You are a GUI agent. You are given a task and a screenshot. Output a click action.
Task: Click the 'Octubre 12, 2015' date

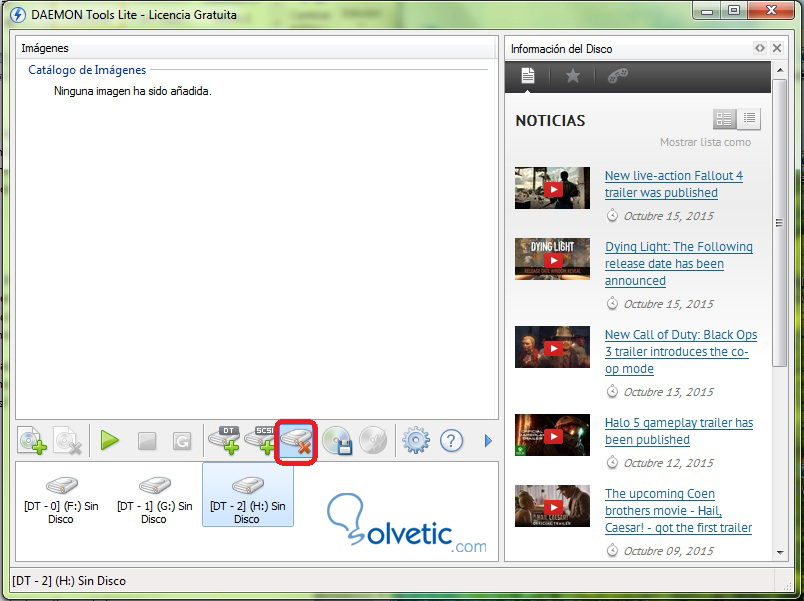pos(668,463)
